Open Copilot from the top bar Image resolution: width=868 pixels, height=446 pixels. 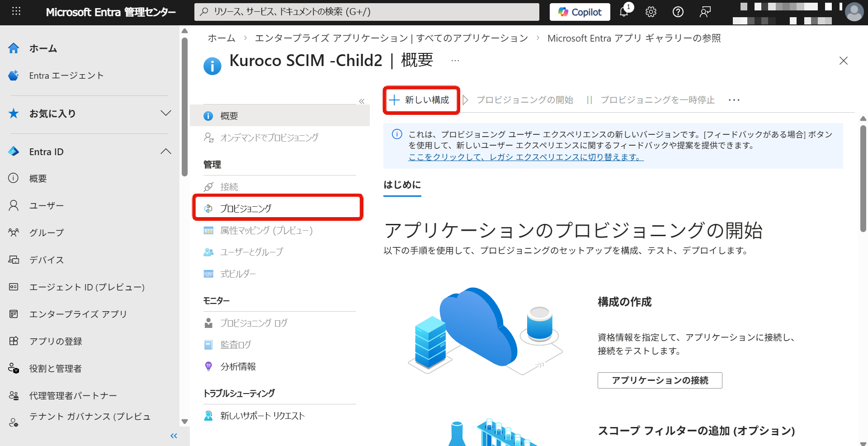[580, 12]
